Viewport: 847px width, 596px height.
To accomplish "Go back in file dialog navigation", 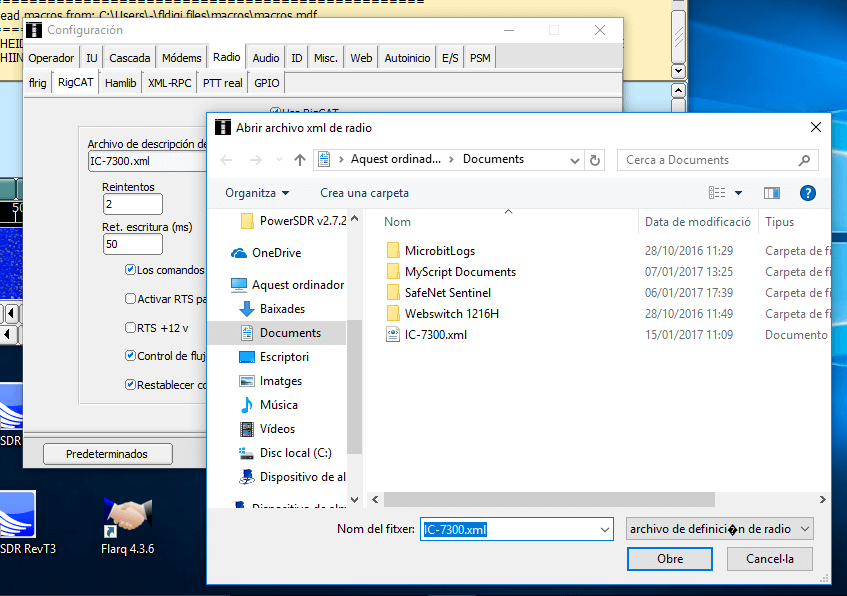I will (227, 160).
